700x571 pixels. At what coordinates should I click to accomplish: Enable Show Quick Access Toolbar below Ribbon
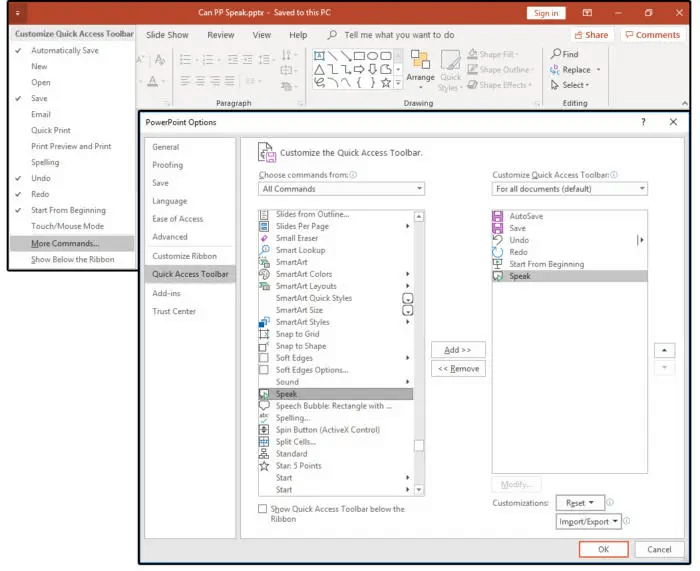tap(263, 509)
